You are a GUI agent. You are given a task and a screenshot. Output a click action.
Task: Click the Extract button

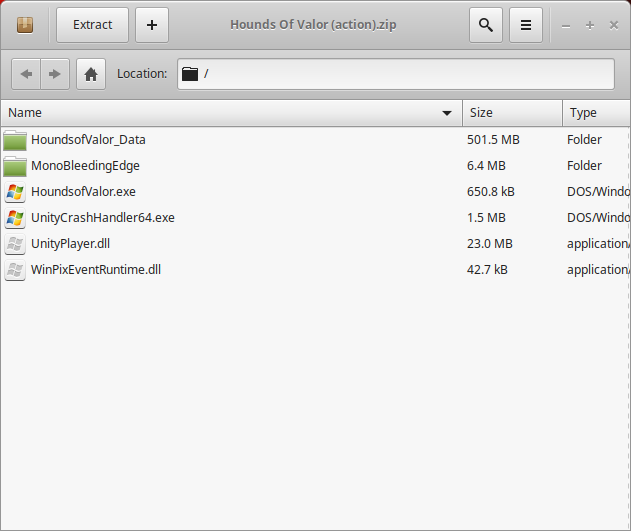coord(92,25)
